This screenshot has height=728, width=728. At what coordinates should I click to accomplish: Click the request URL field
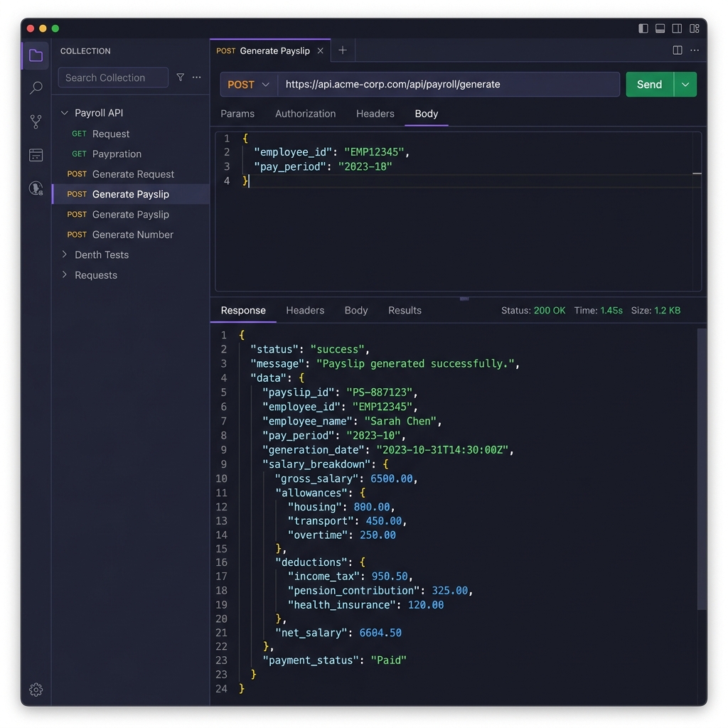pos(449,85)
